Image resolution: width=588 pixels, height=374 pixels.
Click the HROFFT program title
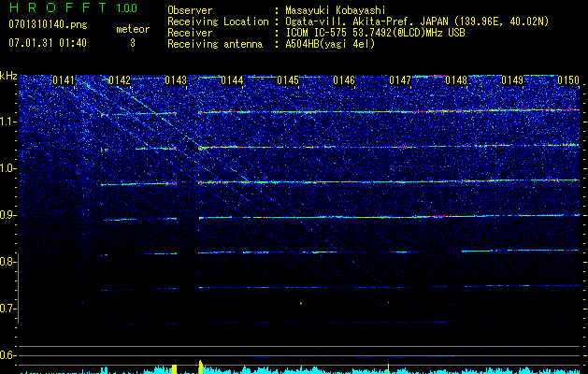(58, 7)
